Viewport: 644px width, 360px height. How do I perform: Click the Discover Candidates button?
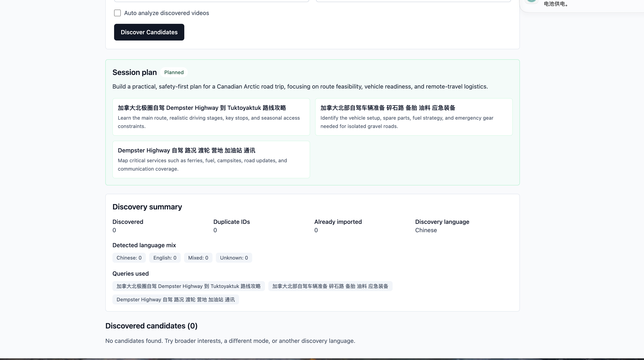pos(149,32)
